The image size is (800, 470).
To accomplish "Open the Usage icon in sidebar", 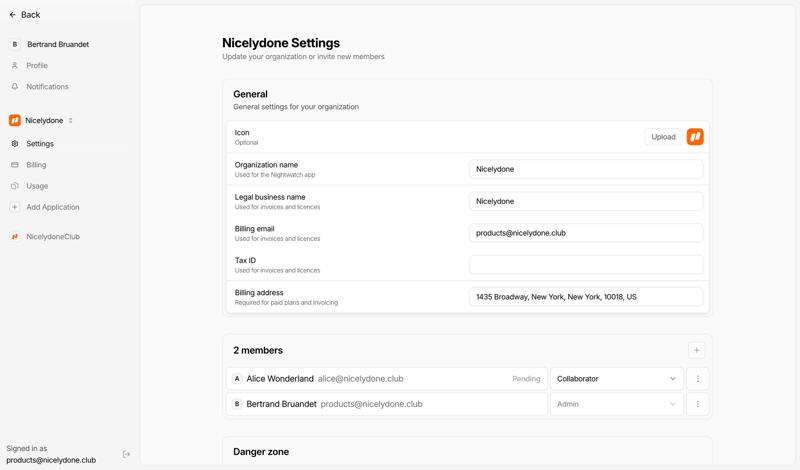I will pyautogui.click(x=15, y=186).
